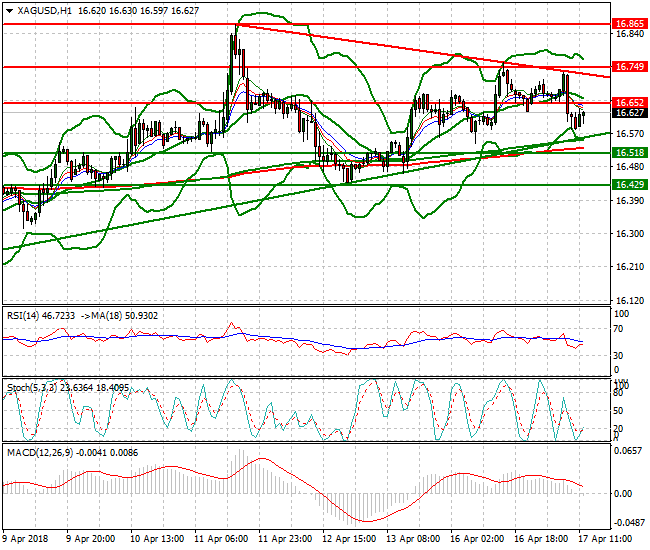The height and width of the screenshot is (550, 650).
Task: Select the ->MA(18) 50.9302 label in RSI panel
Action: [x=119, y=316]
